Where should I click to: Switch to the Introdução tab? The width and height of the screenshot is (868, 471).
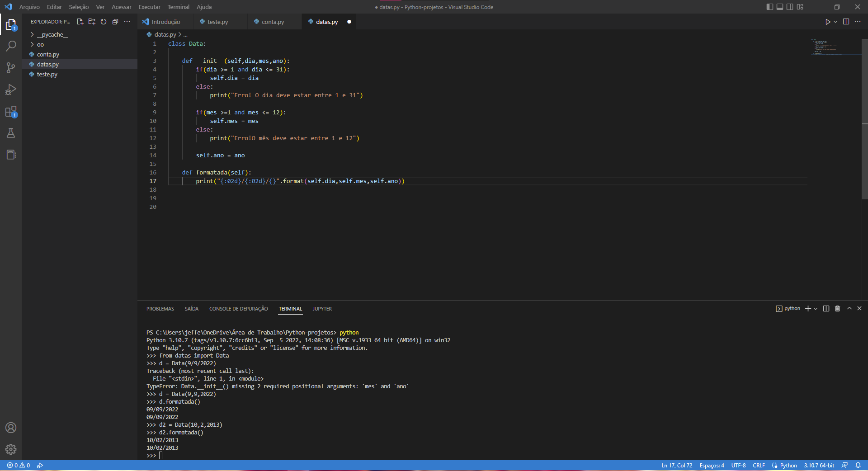pyautogui.click(x=165, y=22)
